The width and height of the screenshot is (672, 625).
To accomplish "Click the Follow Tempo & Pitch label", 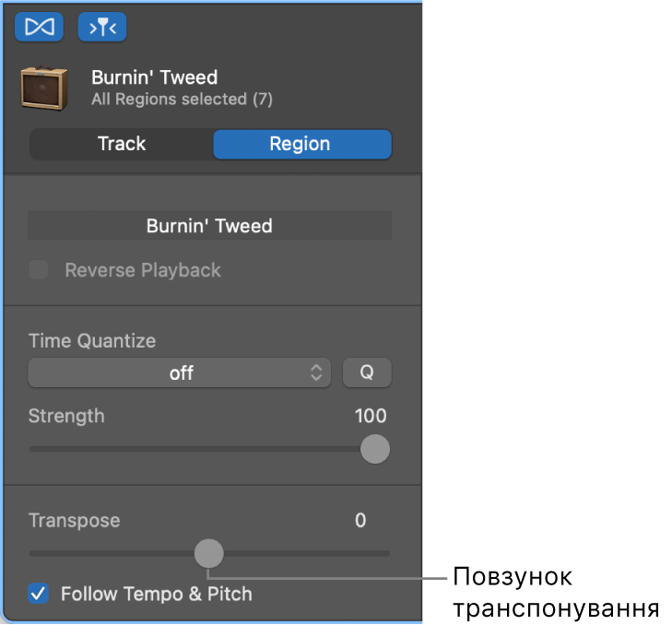I will click(156, 594).
